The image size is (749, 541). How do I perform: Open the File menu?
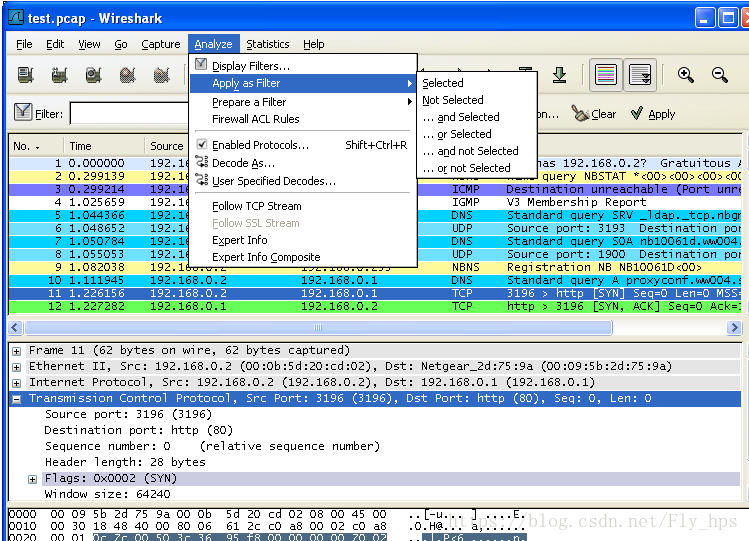[x=24, y=44]
